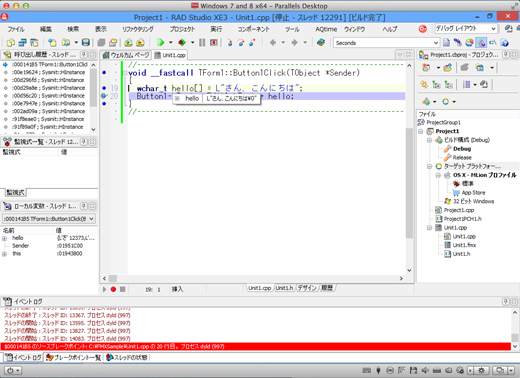Select Release build configuration

click(462, 157)
